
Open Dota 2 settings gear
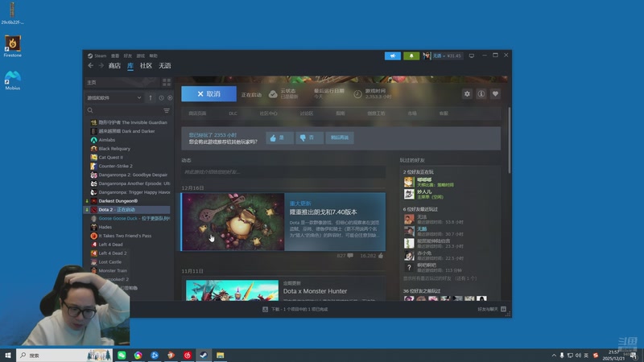[x=467, y=94]
